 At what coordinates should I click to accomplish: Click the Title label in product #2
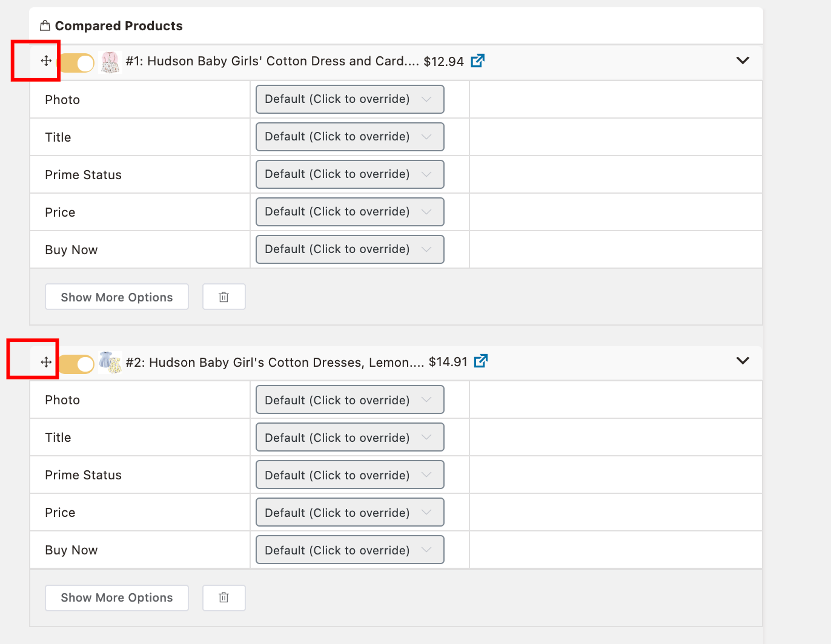click(x=58, y=438)
